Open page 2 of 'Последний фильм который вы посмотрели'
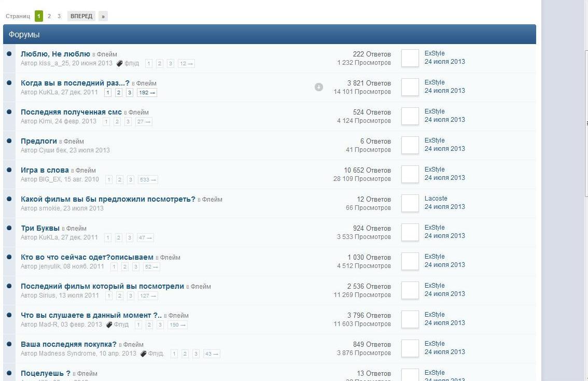 120,296
